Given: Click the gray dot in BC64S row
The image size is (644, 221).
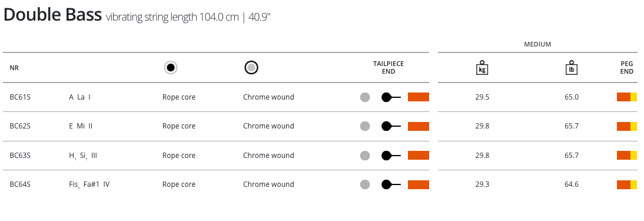Looking at the screenshot, I should (x=365, y=185).
